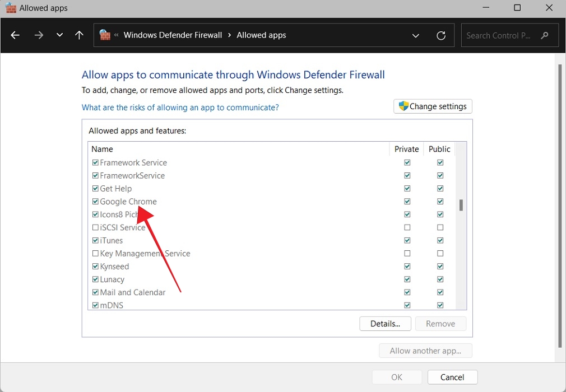This screenshot has height=392, width=566.
Task: Refresh the current page
Action: [x=441, y=35]
